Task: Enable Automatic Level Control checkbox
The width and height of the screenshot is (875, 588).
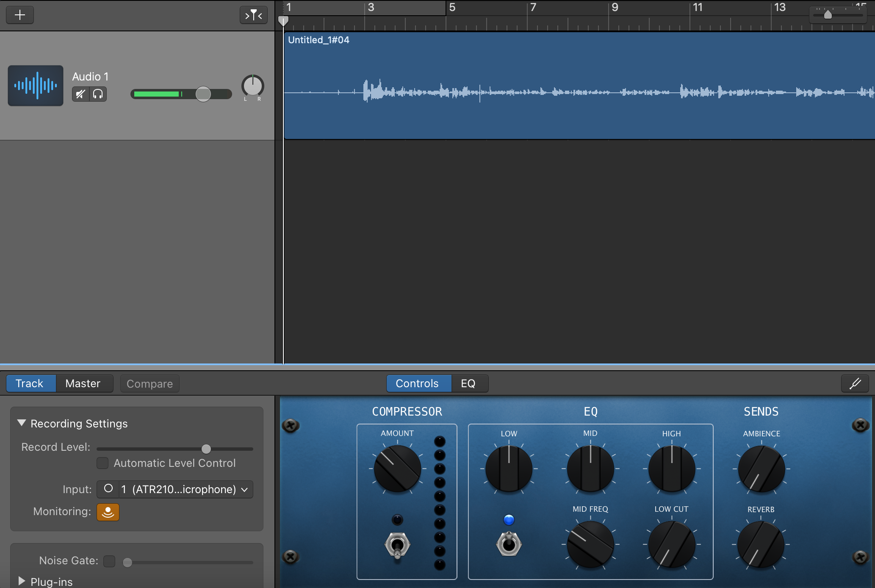Action: pyautogui.click(x=102, y=463)
